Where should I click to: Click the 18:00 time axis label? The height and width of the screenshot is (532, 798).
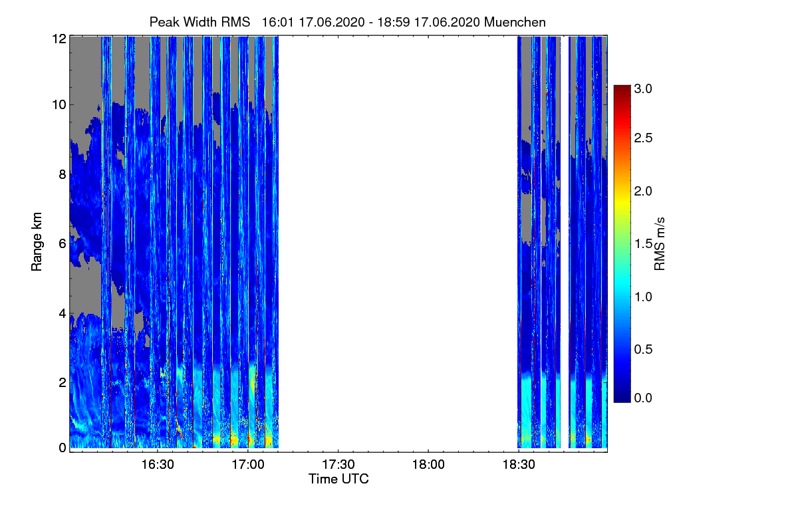pos(429,465)
